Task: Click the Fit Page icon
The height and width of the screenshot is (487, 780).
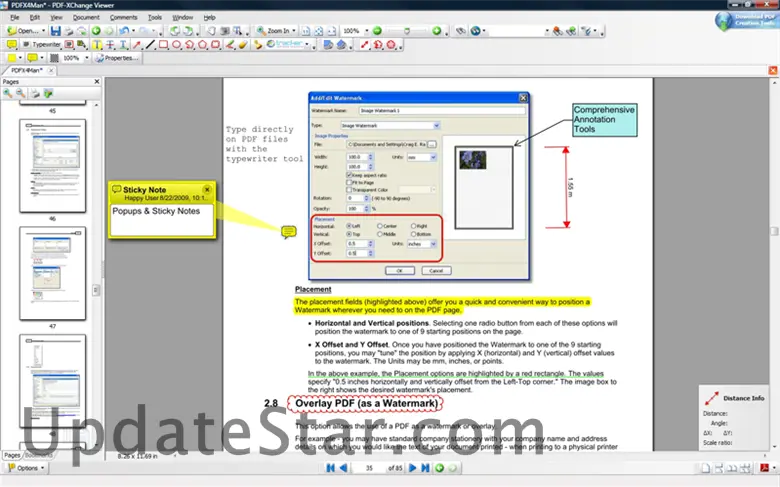Action: (319, 31)
